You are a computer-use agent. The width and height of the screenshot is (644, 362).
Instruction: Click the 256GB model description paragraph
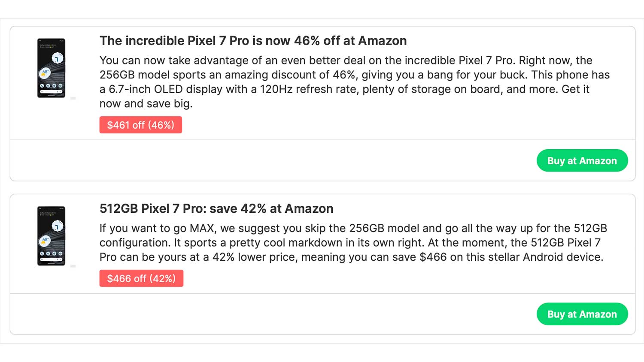point(354,75)
